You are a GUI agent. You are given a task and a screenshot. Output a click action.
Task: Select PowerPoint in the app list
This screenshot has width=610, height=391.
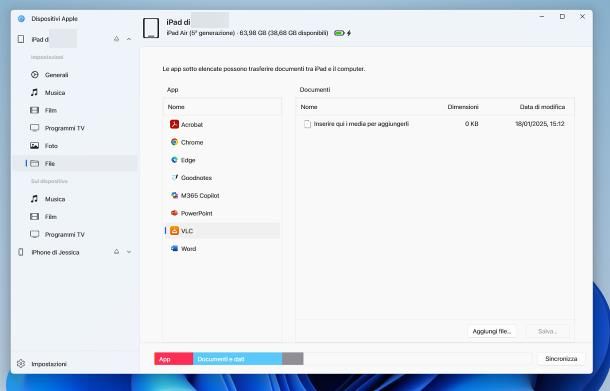pyautogui.click(x=222, y=213)
